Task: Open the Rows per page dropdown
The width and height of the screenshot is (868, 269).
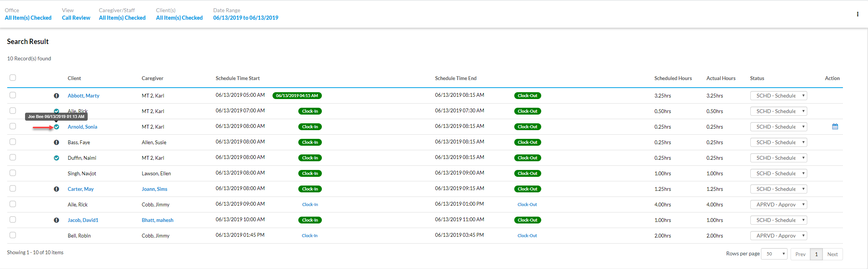Action: [774, 254]
